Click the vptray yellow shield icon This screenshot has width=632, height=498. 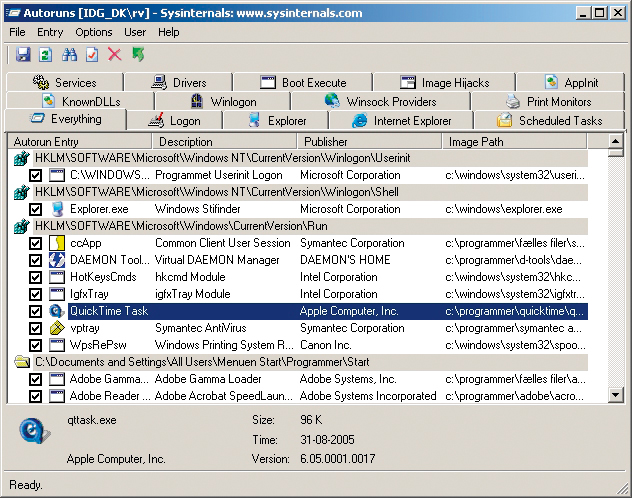coord(56,328)
